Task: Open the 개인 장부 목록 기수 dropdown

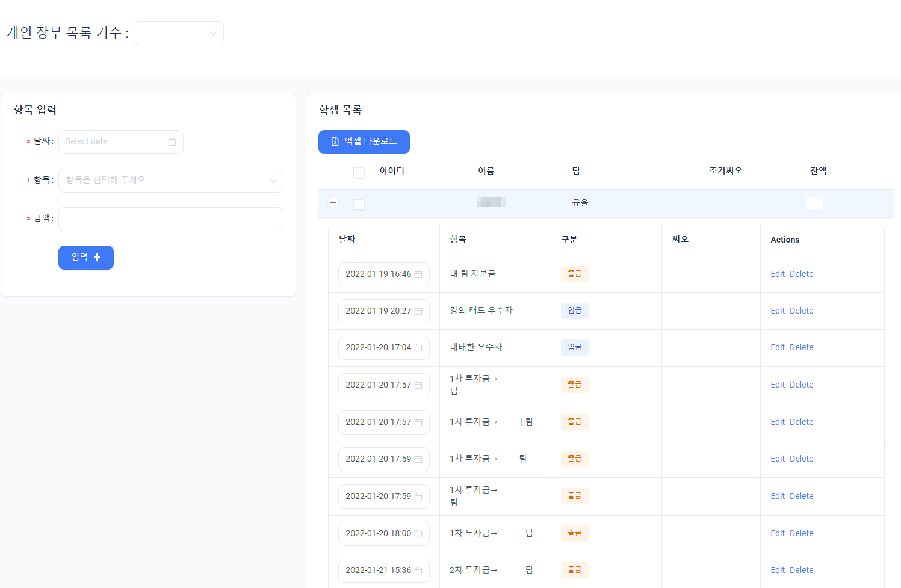Action: click(x=179, y=33)
